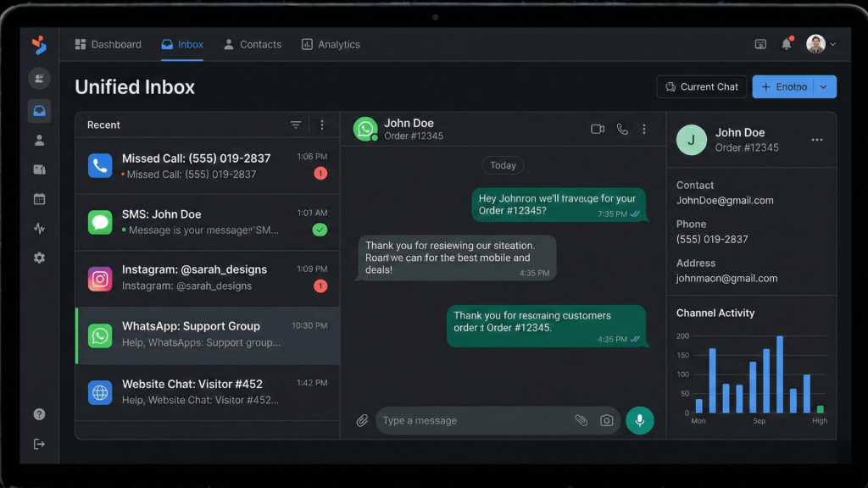
Task: Click the tallest bar in Channel Activity chart
Action: pos(780,374)
